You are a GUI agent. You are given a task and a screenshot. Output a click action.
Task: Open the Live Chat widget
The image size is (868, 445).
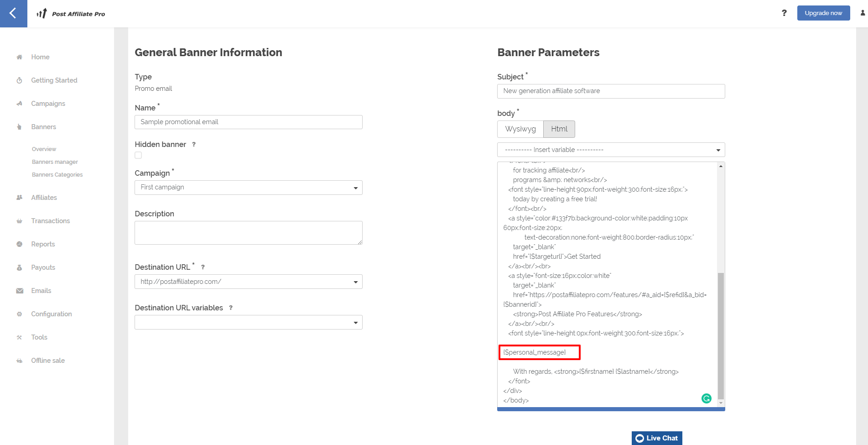[x=657, y=438]
